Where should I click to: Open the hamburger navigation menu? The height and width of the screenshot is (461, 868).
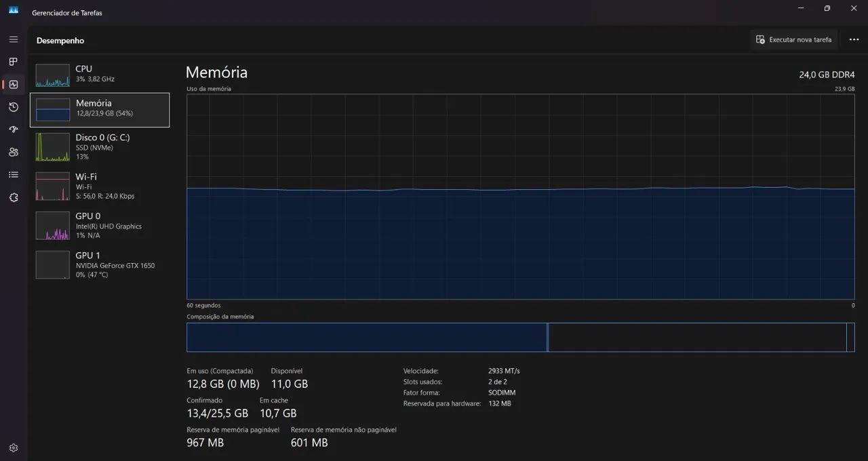[x=14, y=39]
